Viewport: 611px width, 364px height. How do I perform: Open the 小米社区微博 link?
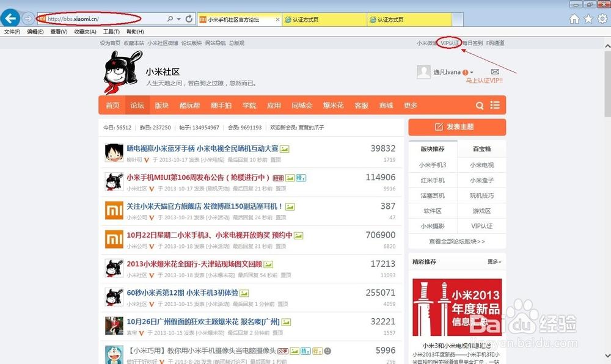(163, 43)
